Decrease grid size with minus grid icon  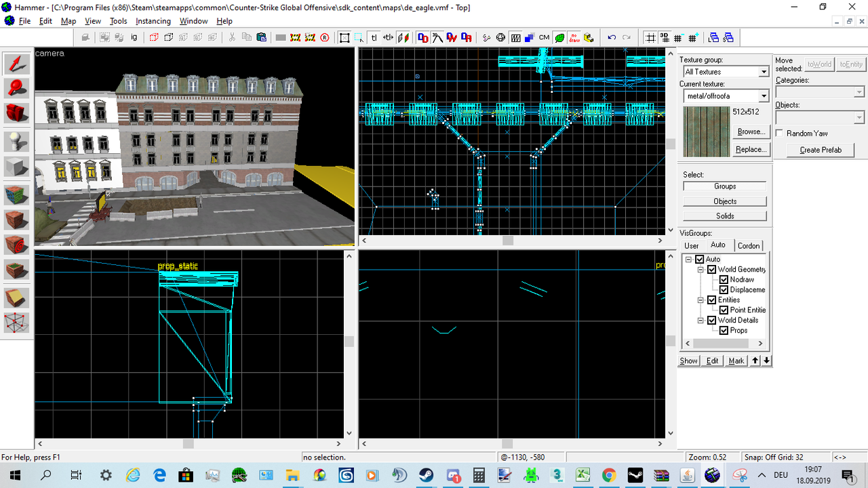pyautogui.click(x=679, y=38)
